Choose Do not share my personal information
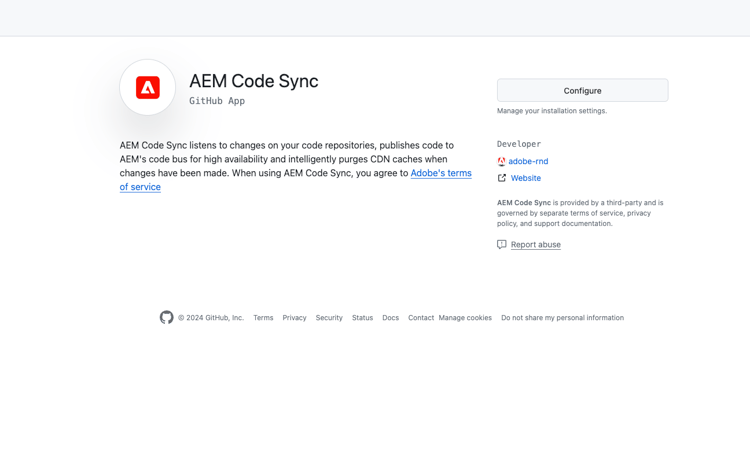750x452 pixels. point(562,318)
